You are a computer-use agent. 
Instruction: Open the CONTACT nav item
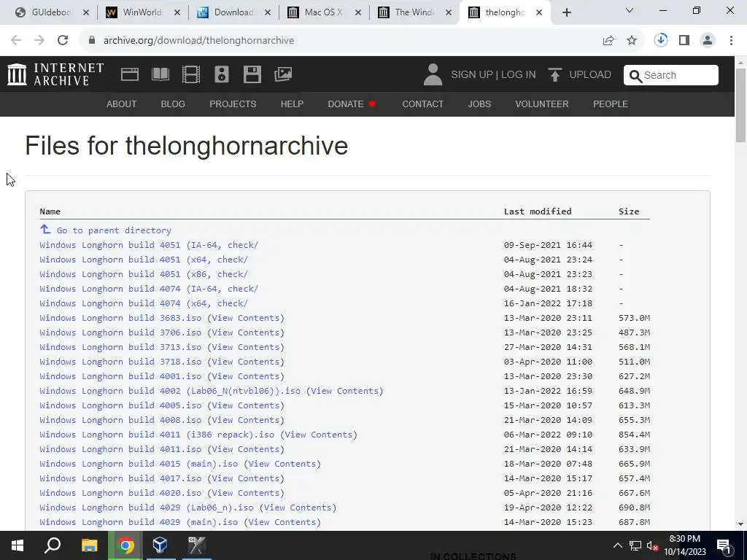coord(423,104)
